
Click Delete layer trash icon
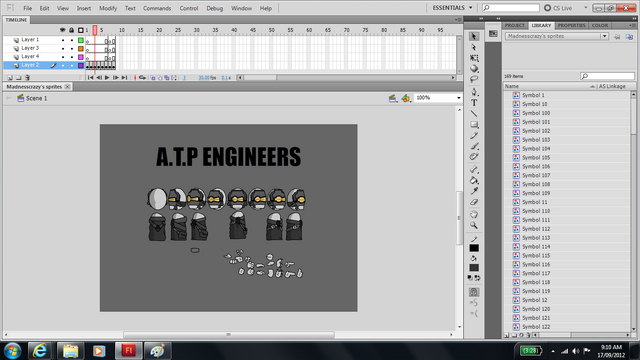pos(27,78)
